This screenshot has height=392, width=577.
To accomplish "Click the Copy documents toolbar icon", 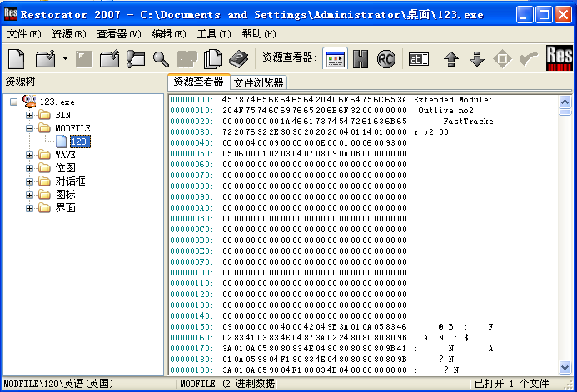I will tap(213, 58).
